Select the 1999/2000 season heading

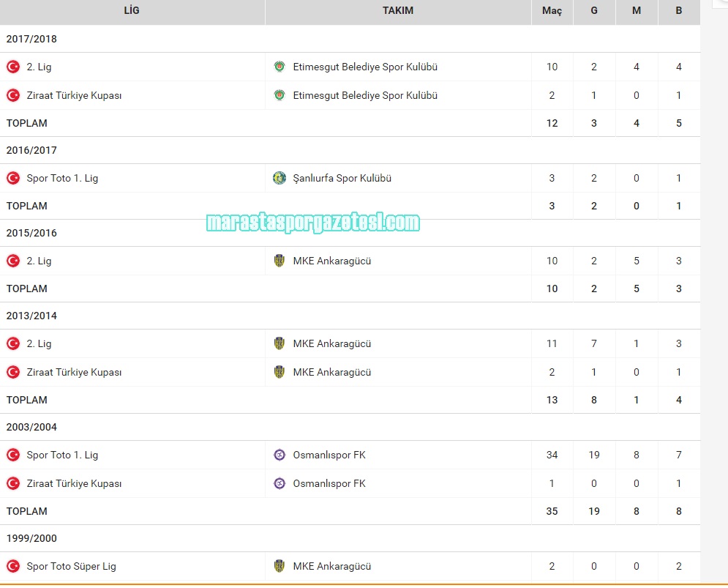coord(31,539)
